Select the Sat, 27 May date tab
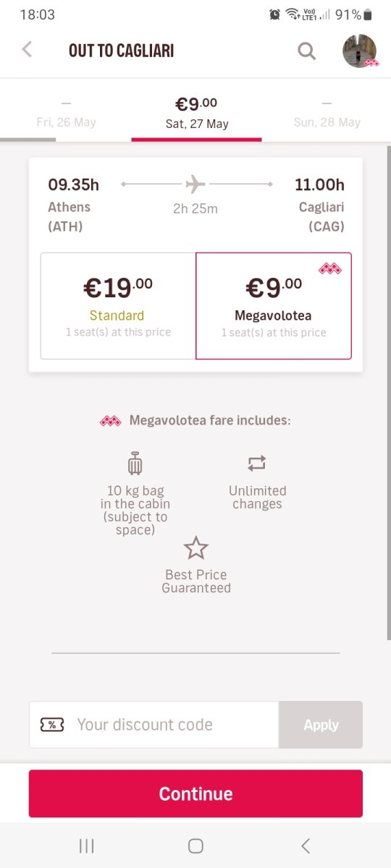The height and width of the screenshot is (868, 391). tap(196, 113)
